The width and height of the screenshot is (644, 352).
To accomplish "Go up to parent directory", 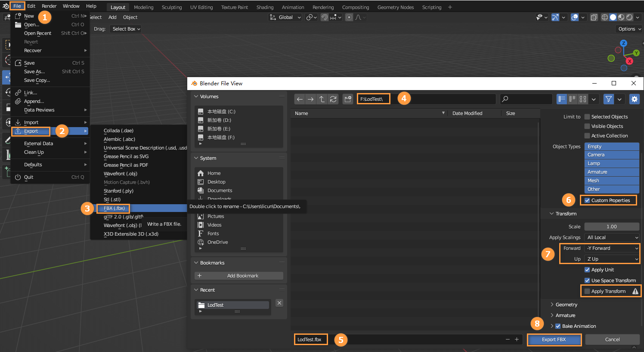I will click(322, 99).
